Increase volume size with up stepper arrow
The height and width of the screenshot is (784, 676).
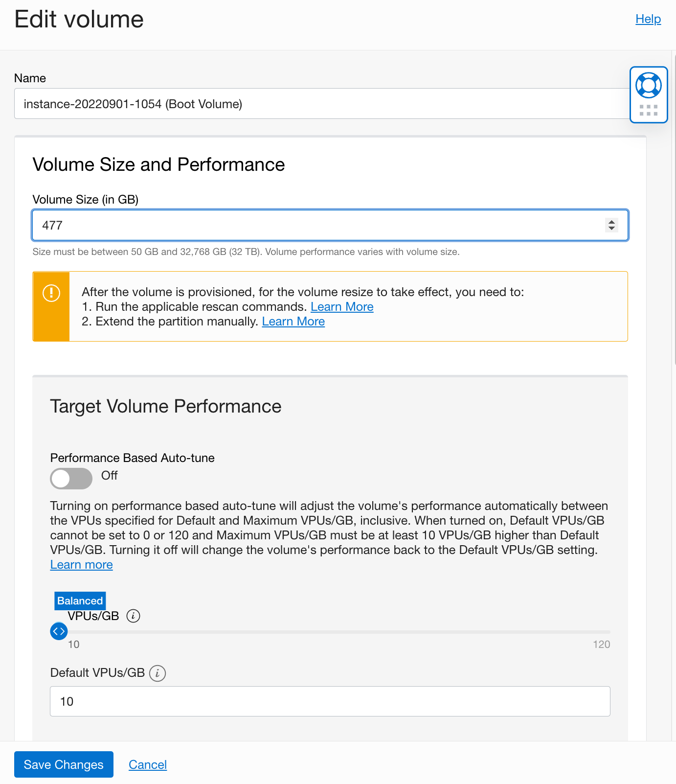[x=611, y=222]
